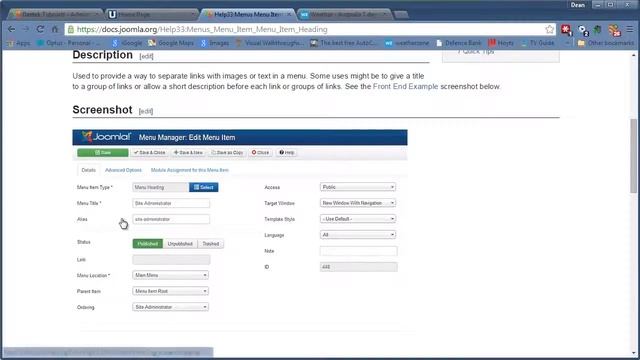Screen dimensions: 640x360
Task: Open the Apps bookmark shortcut
Action: [19, 43]
